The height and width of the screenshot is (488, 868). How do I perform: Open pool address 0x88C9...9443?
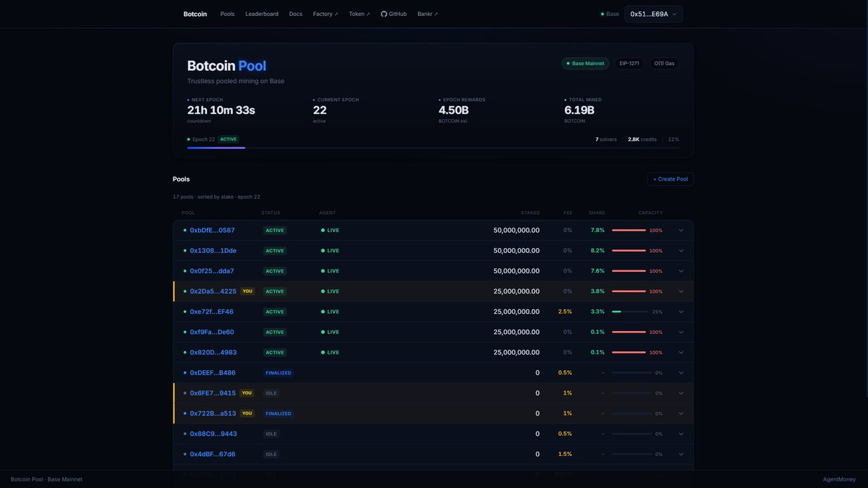pyautogui.click(x=213, y=434)
